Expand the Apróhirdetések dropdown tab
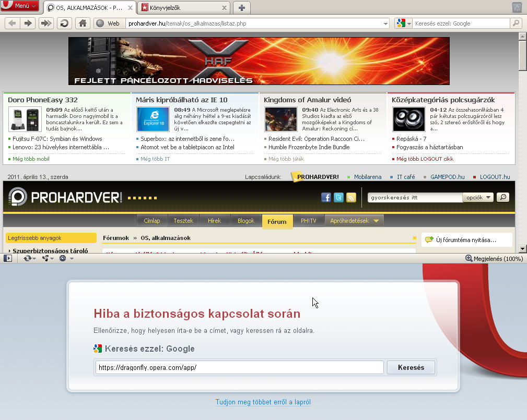The image size is (527, 420). 354,221
